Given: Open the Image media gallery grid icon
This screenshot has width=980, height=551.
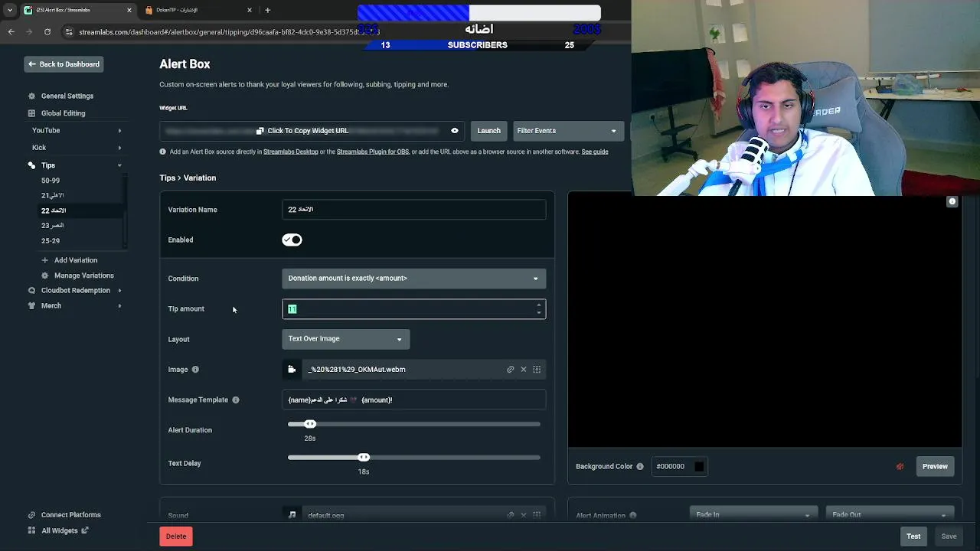Looking at the screenshot, I should click(x=537, y=370).
